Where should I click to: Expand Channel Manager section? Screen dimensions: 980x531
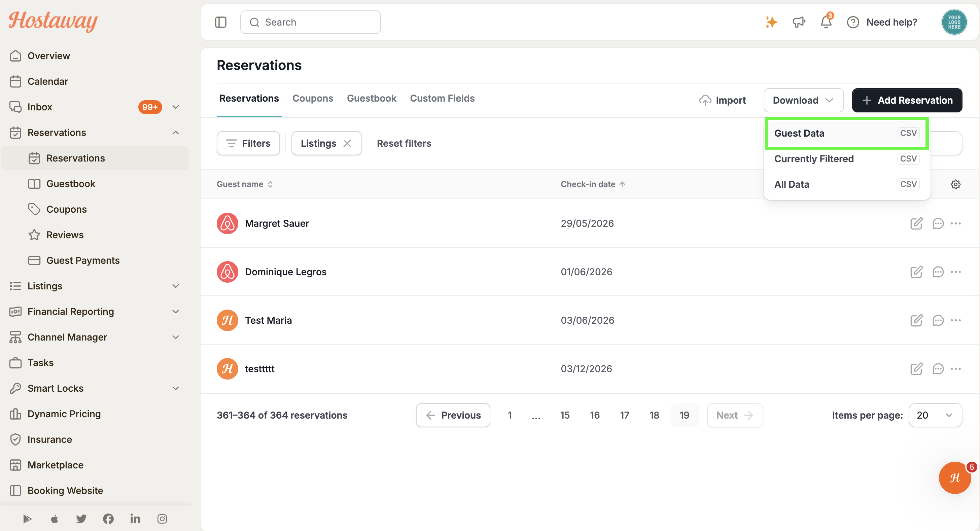click(176, 337)
